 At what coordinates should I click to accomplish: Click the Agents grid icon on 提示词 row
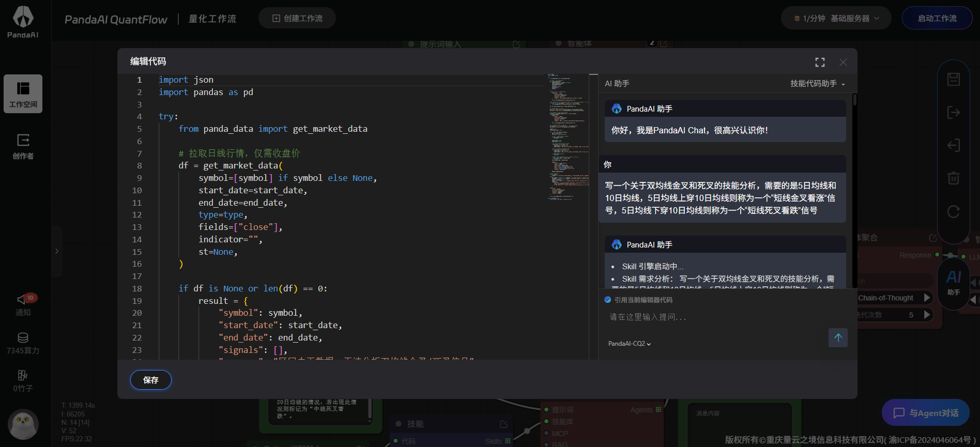click(x=659, y=410)
